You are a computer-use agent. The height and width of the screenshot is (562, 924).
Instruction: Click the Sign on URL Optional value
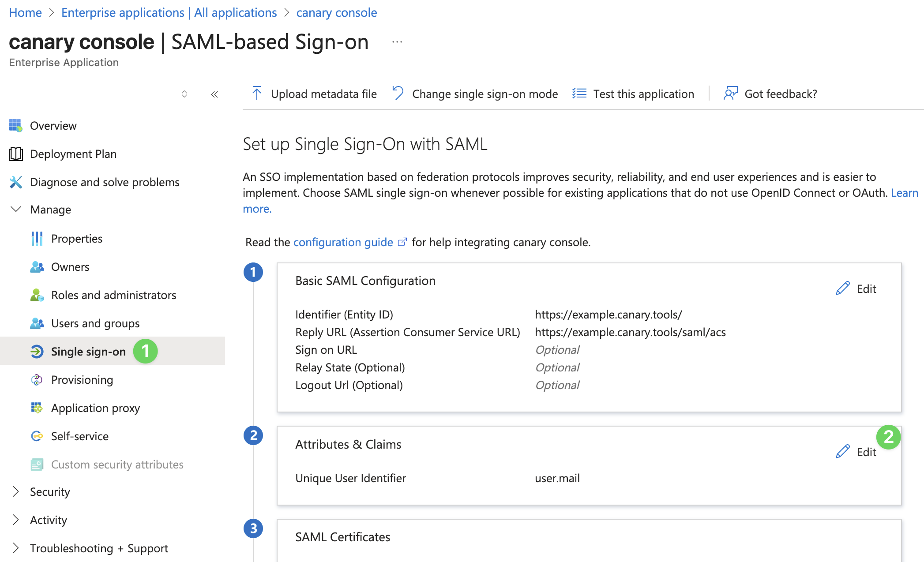pyautogui.click(x=557, y=350)
